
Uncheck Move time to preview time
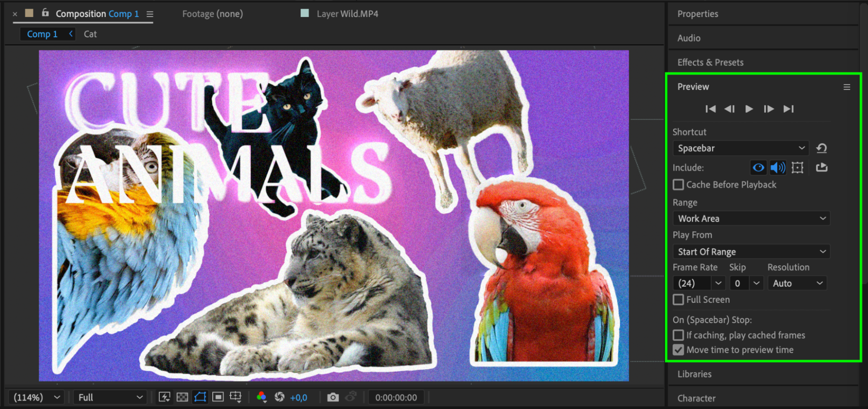coord(678,350)
